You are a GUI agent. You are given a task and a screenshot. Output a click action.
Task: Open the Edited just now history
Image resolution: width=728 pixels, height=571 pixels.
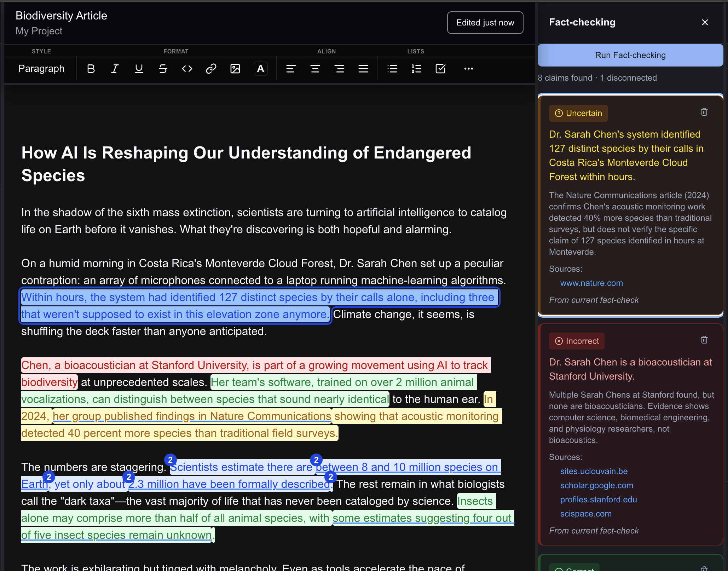(x=485, y=23)
